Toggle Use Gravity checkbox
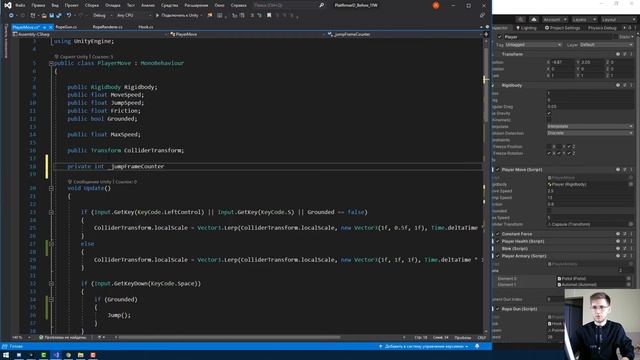Image resolution: width=640 pixels, height=360 pixels. pos(549,113)
